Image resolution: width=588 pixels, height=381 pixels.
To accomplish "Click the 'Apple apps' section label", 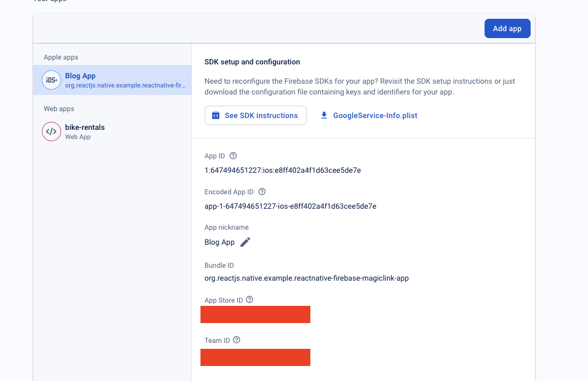I will [x=61, y=57].
